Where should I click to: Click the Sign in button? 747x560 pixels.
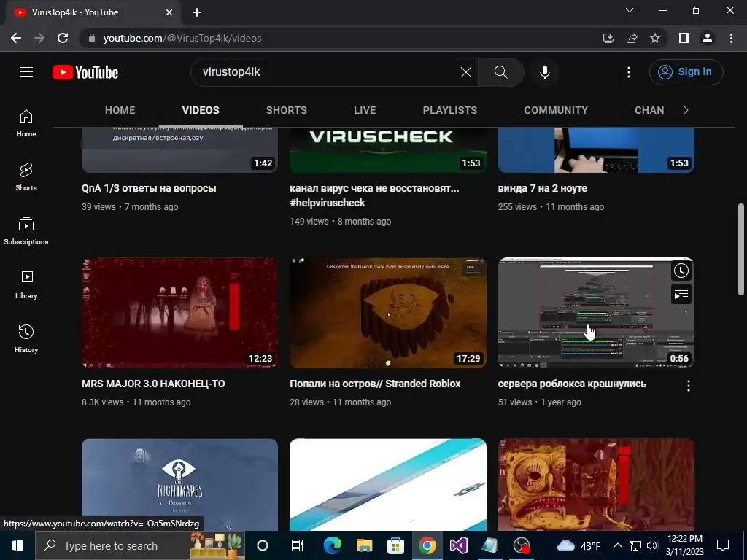686,72
